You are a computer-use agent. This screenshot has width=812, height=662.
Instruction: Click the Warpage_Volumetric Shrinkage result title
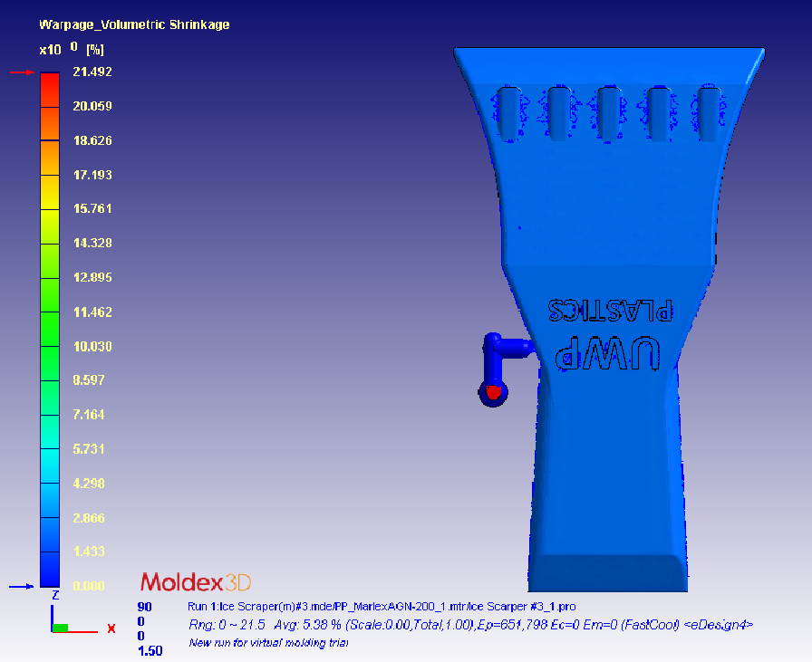pyautogui.click(x=134, y=24)
